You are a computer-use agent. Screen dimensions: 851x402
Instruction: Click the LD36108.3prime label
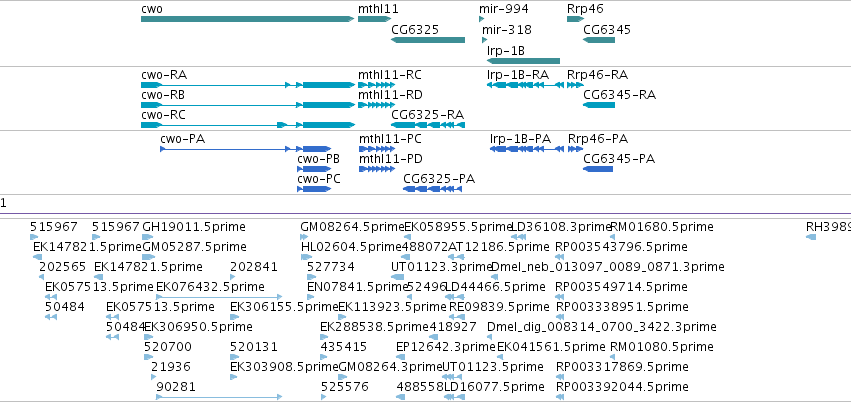562,227
